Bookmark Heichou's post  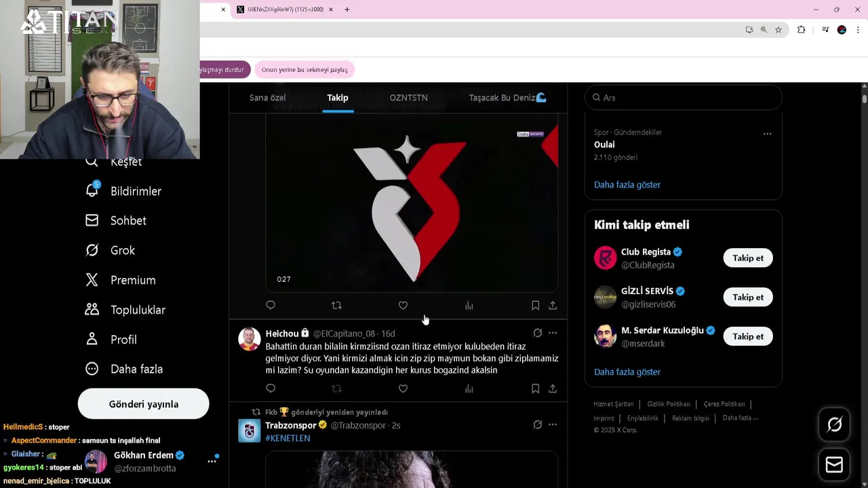tap(535, 388)
